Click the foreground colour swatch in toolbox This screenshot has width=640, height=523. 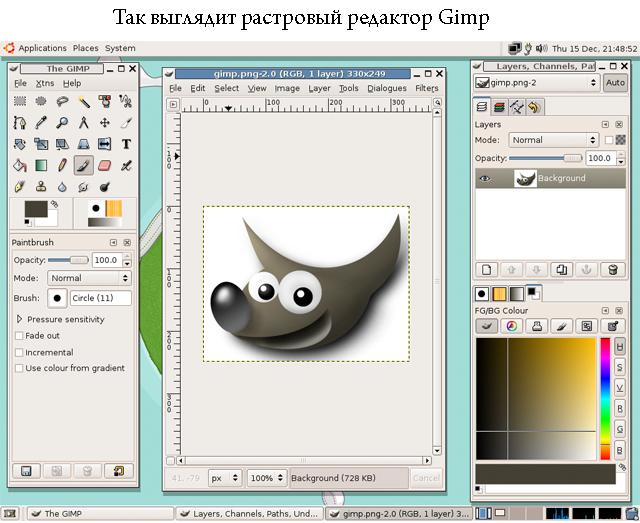click(x=36, y=209)
